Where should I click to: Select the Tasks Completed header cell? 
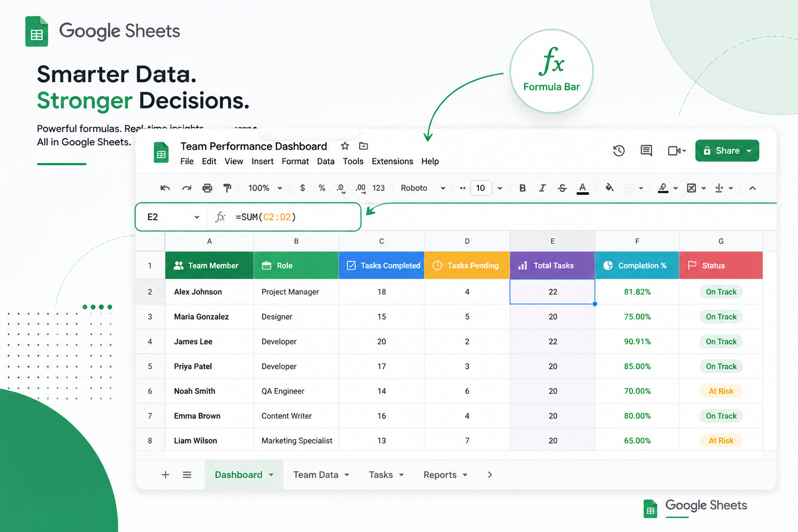[x=381, y=265]
